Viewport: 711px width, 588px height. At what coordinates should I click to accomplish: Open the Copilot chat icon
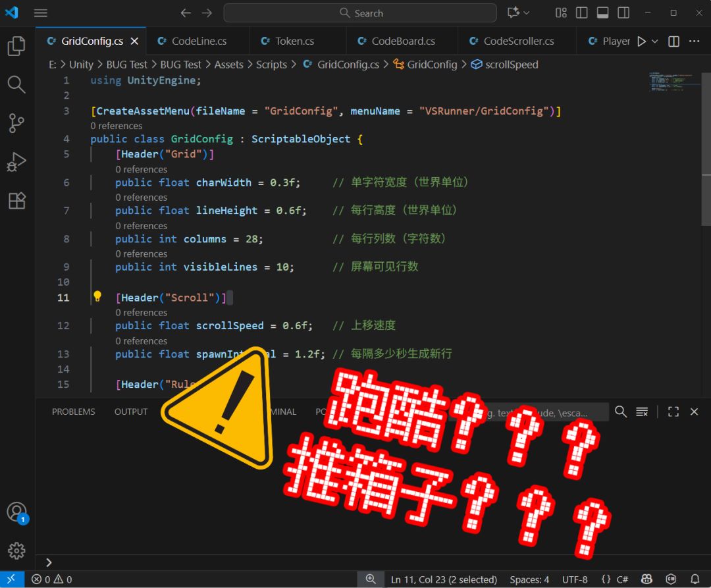[513, 13]
